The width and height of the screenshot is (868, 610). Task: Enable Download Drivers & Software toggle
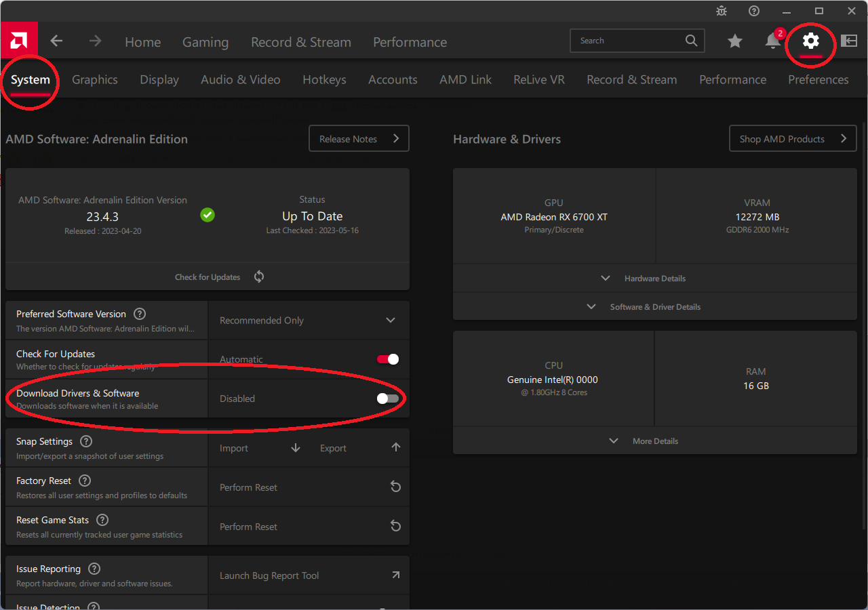tap(388, 399)
